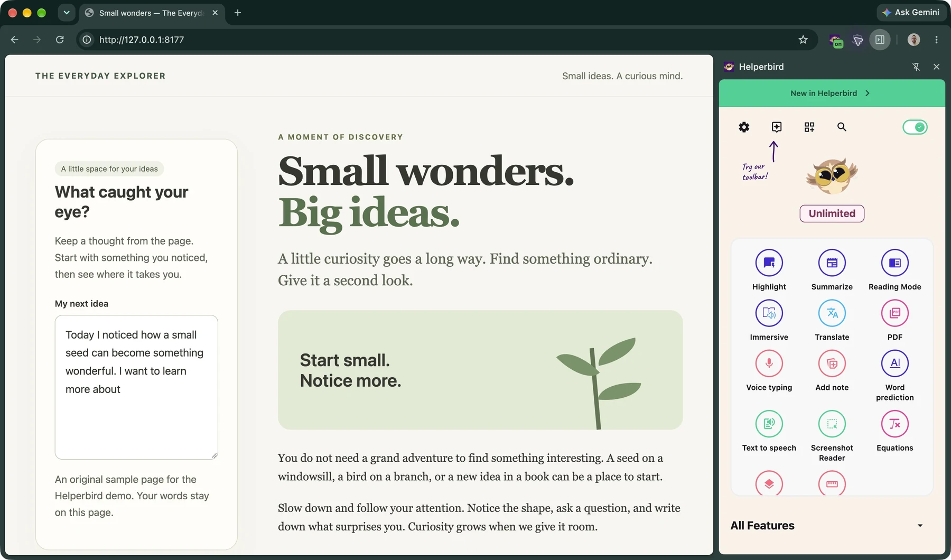Click 'A little space for your ideas' tag
Viewport: 951px width, 560px height.
[x=109, y=169]
